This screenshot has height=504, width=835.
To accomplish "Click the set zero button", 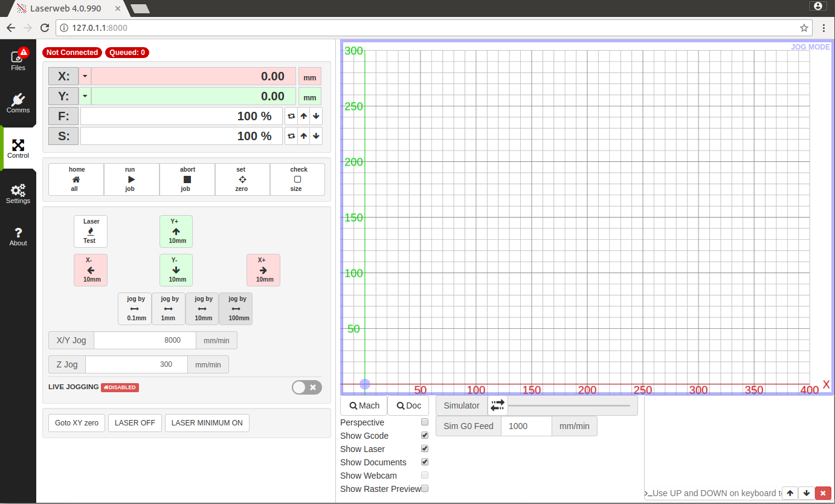I will tap(242, 179).
